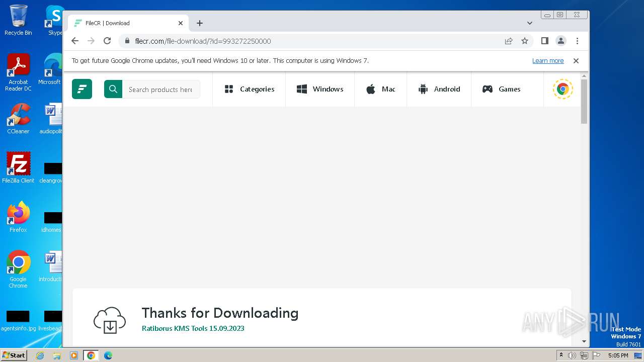Open the Windows Start menu
The width and height of the screenshot is (644, 362).
(x=14, y=355)
